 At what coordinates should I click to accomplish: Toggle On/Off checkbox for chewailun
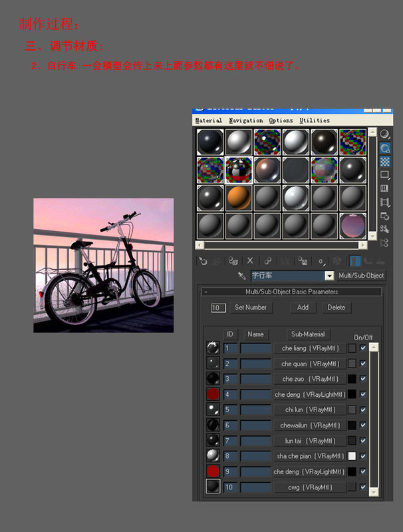tap(363, 425)
